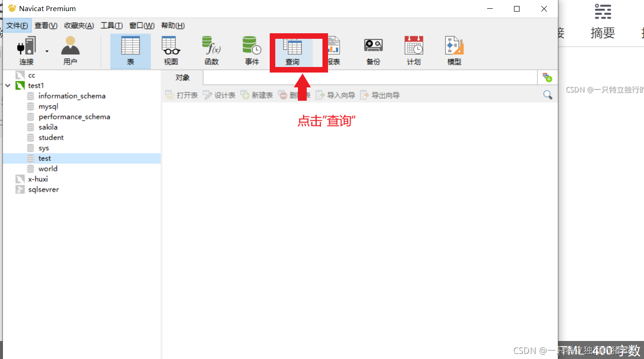Image resolution: width=644 pixels, height=359 pixels.
Task: Click the 摘要 icon in background page
Action: [603, 11]
